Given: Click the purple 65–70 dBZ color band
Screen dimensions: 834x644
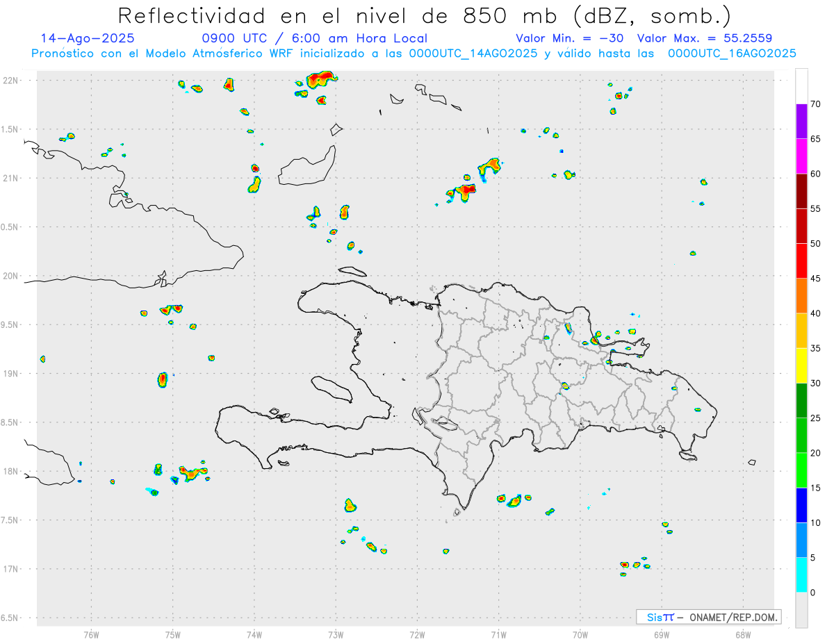Looking at the screenshot, I should [801, 122].
